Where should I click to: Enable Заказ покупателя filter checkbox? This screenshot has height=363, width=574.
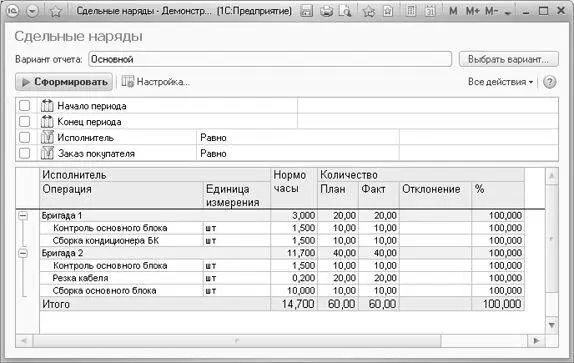(25, 153)
